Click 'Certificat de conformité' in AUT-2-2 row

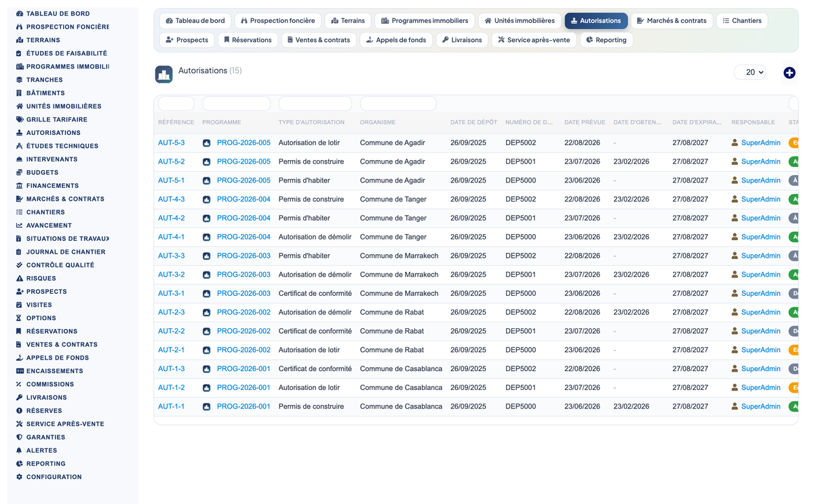coord(315,331)
